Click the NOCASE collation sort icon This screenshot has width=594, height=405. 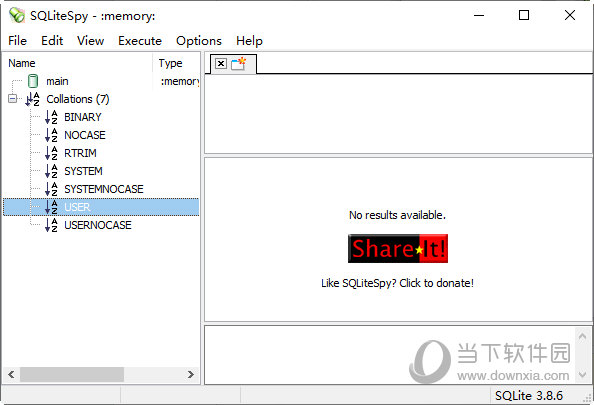[51, 135]
